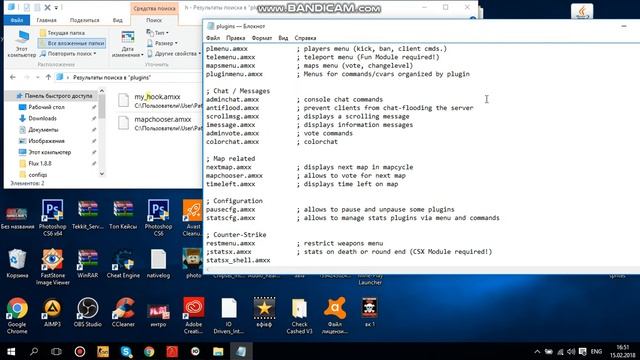
Task: Launch the Photoshop CS6 desktop shortcut
Action: coord(158,217)
